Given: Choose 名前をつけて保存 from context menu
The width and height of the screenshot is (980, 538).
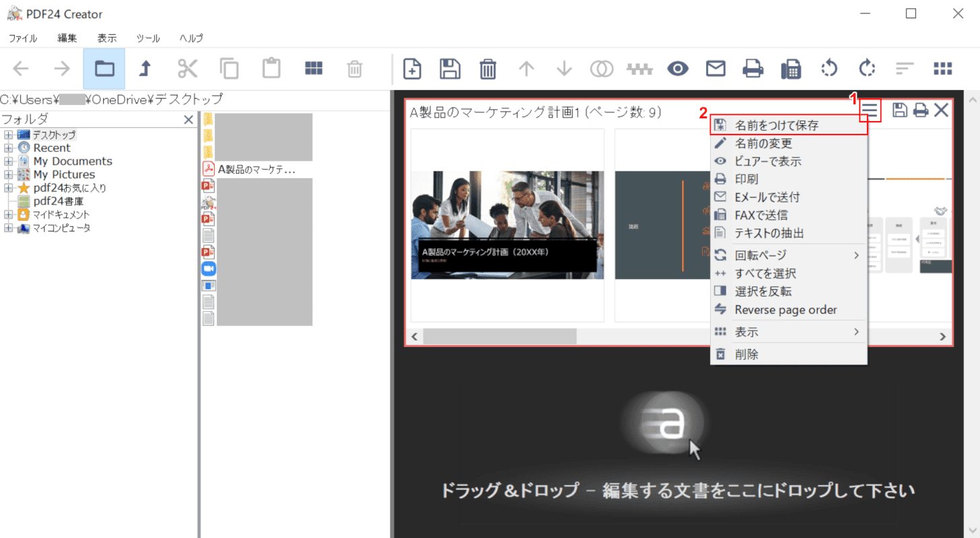Looking at the screenshot, I should 789,125.
